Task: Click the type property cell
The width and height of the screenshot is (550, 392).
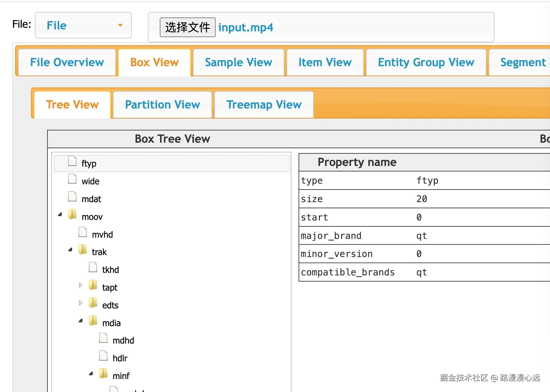Action: [x=312, y=181]
